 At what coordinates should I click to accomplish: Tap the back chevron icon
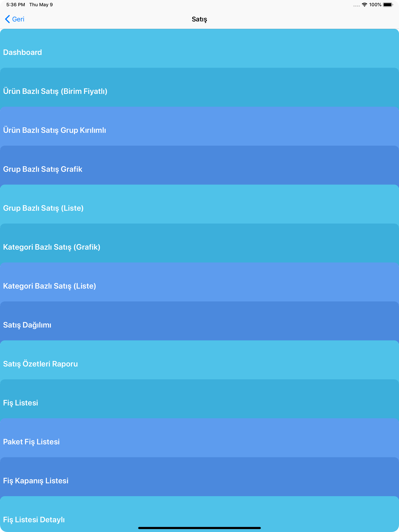(x=7, y=19)
